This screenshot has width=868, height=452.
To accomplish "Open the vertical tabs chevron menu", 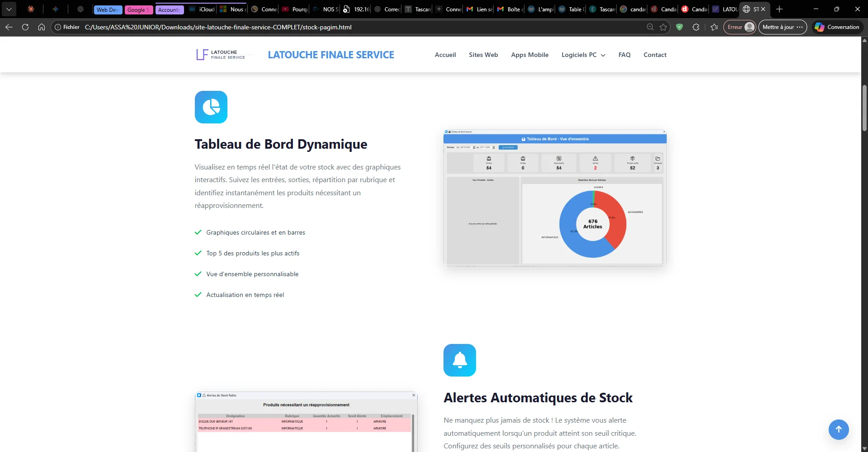I will coord(9,9).
